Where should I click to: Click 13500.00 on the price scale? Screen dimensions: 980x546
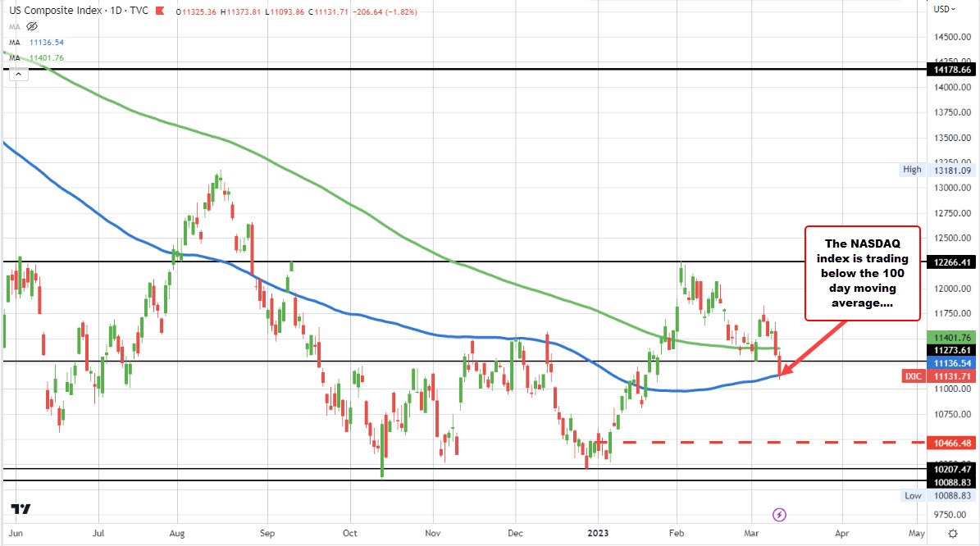pos(952,138)
